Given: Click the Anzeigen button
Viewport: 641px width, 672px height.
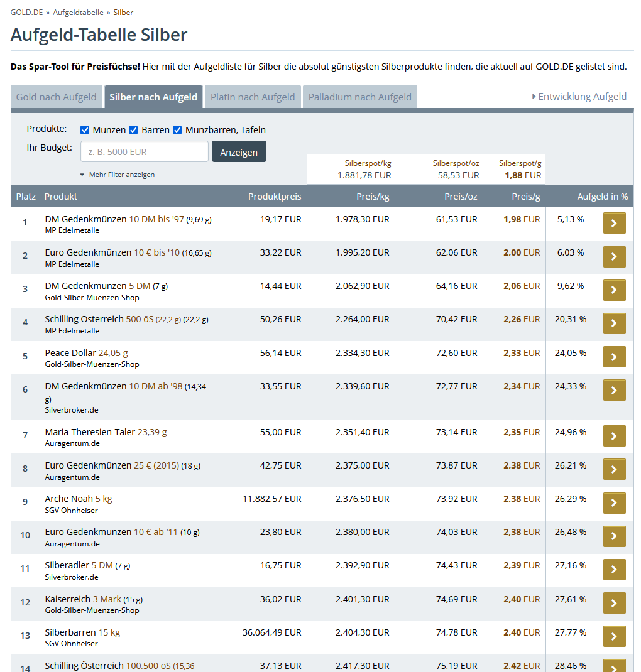Looking at the screenshot, I should pyautogui.click(x=239, y=152).
